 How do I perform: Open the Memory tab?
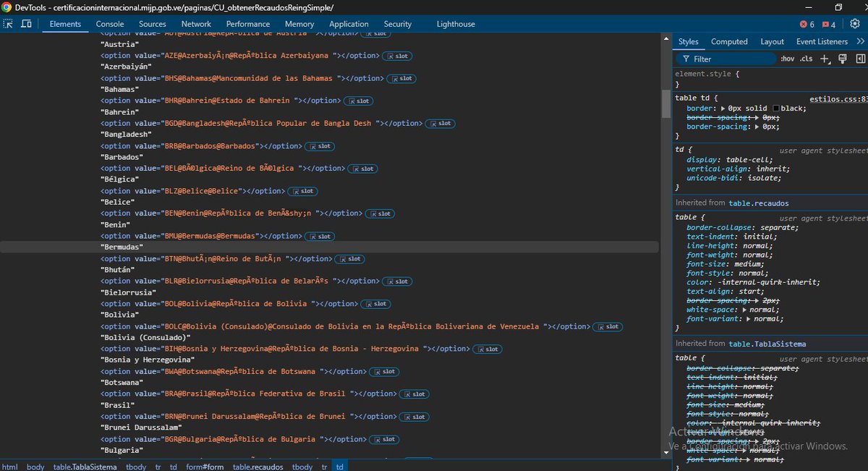[299, 24]
